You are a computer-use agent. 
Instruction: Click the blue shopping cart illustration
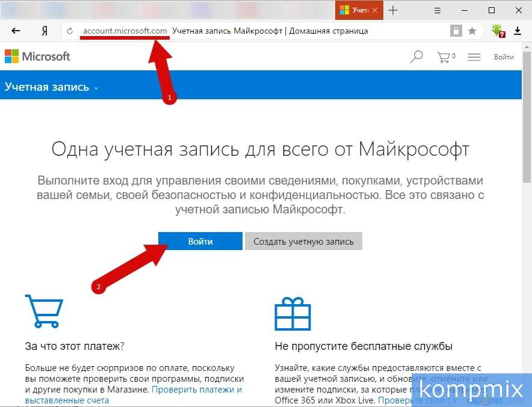(x=44, y=311)
